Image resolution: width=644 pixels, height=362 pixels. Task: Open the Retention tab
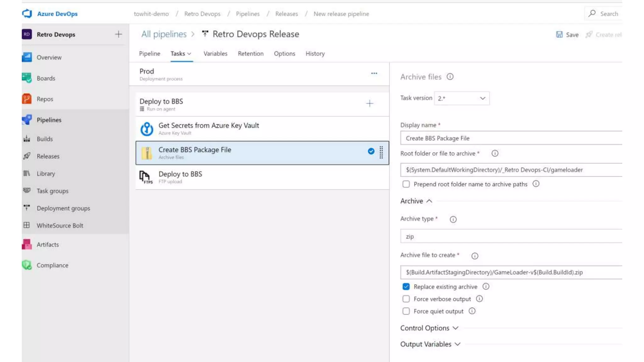250,54
